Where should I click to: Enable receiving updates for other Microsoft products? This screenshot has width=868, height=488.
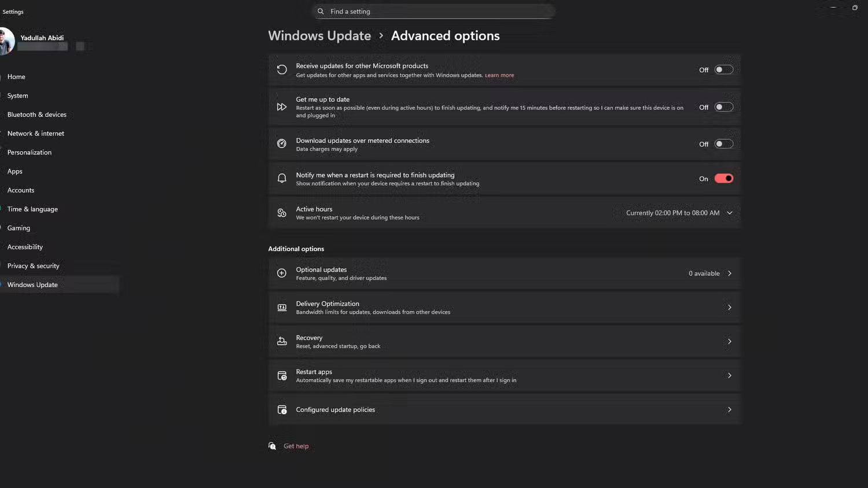click(723, 69)
